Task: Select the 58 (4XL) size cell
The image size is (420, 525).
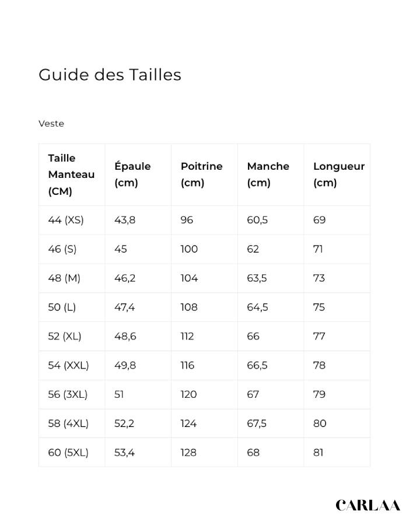Action: pyautogui.click(x=68, y=424)
